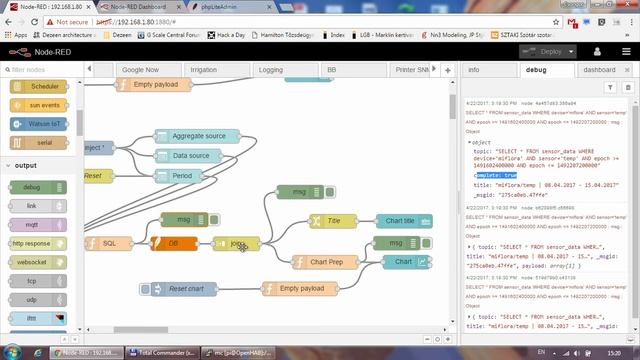Select the serial palette node
This screenshot has height=360, width=640.
(x=38, y=143)
